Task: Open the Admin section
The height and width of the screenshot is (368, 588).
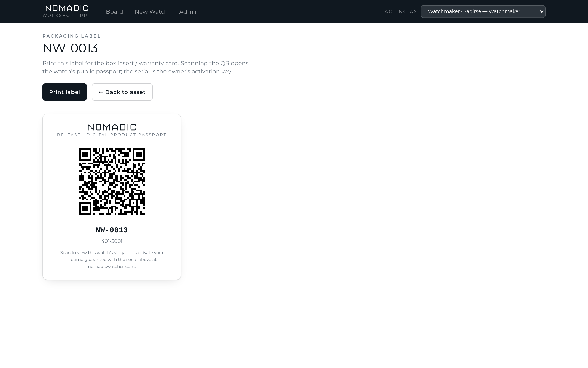Action: click(x=189, y=11)
